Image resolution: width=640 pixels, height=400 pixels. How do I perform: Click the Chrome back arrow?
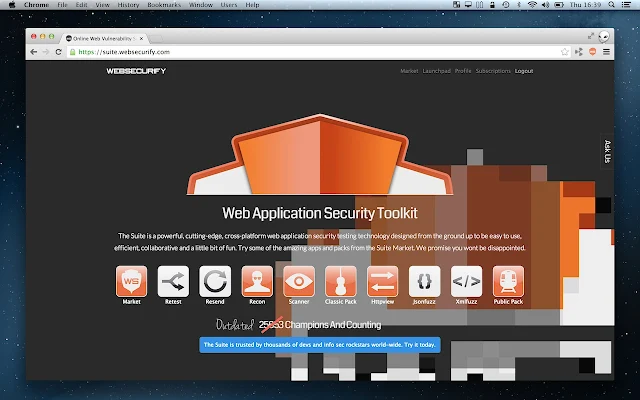(x=34, y=52)
